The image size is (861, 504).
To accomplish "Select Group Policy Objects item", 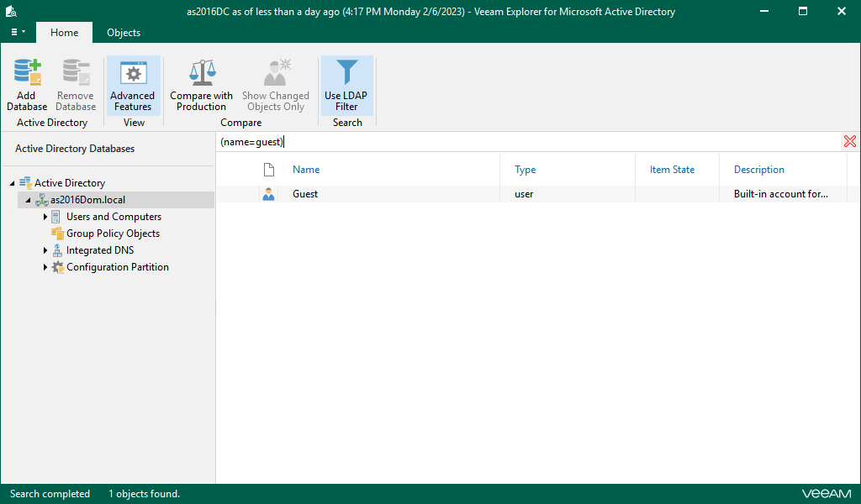I will 114,234.
